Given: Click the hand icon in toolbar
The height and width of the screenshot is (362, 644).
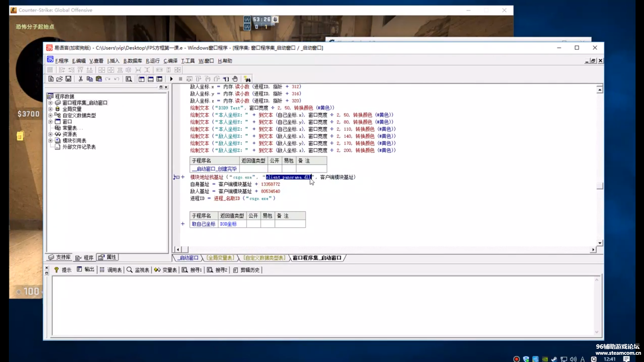Looking at the screenshot, I should pyautogui.click(x=235, y=79).
